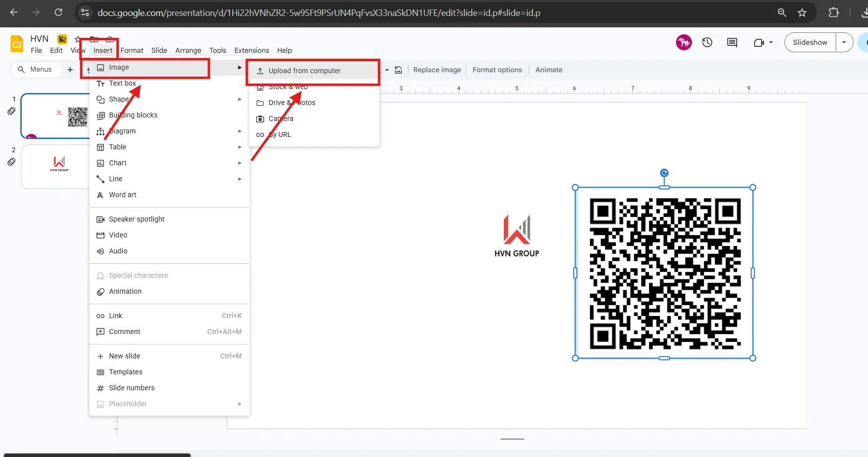The image size is (868, 457).
Task: Click the reset image icon left of Replace image
Action: point(398,70)
